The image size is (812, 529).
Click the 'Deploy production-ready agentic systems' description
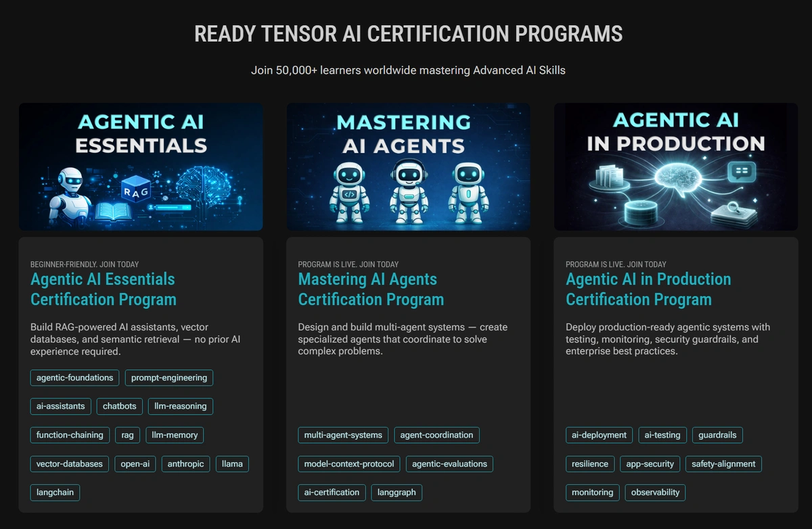[668, 340]
